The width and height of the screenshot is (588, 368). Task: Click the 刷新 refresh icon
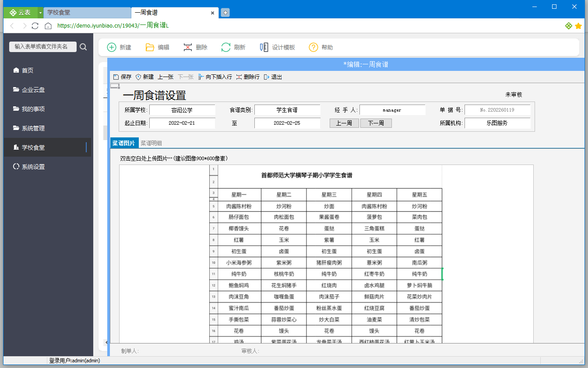pyautogui.click(x=226, y=47)
